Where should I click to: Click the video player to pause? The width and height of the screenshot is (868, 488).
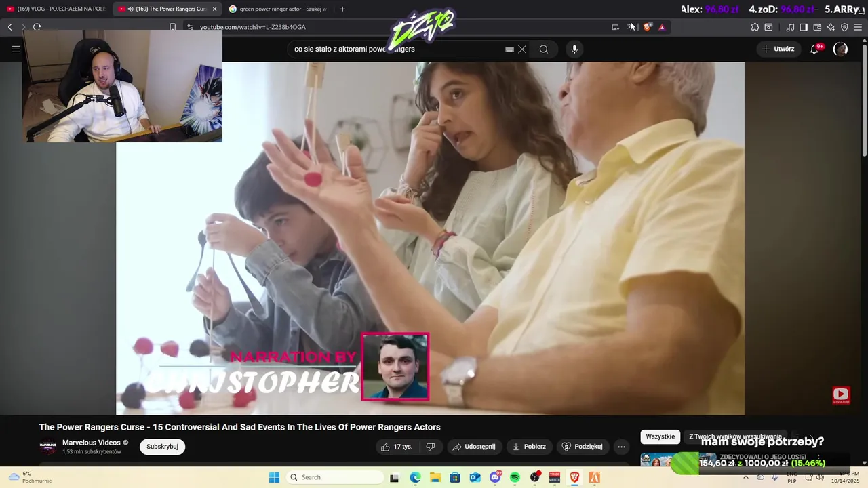pos(430,239)
